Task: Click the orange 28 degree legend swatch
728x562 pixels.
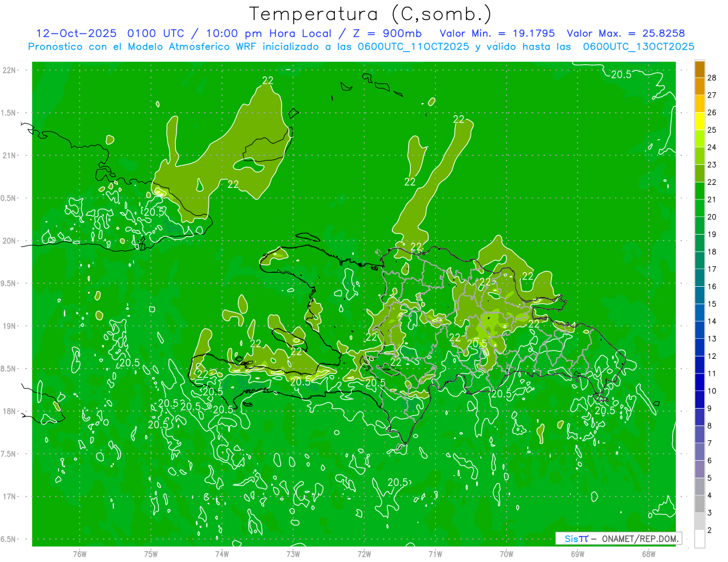Action: [x=699, y=69]
